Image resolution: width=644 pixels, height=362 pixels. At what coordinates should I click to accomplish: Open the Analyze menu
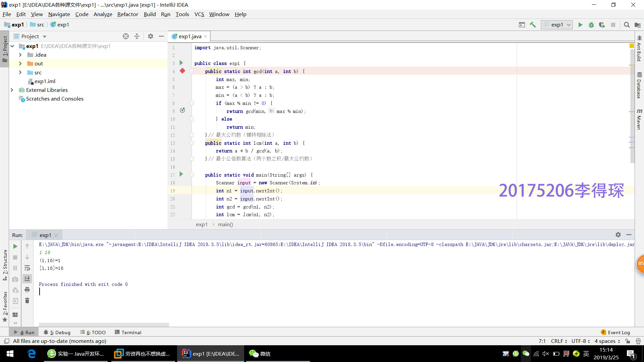coord(103,14)
